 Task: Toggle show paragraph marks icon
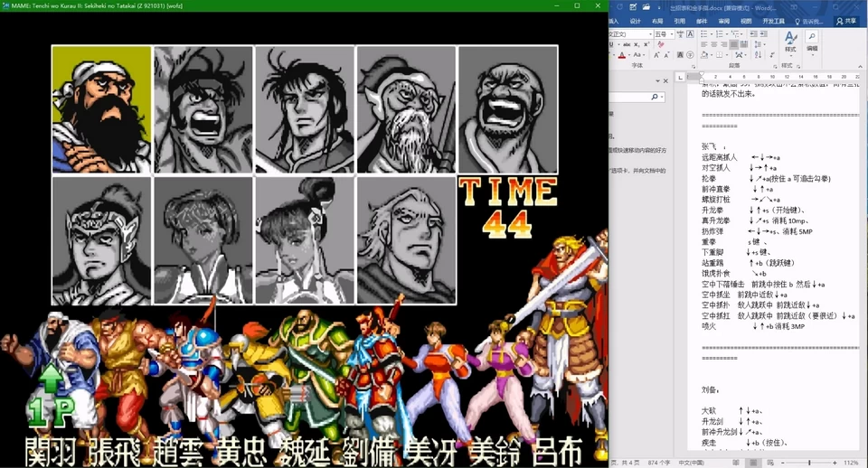771,55
